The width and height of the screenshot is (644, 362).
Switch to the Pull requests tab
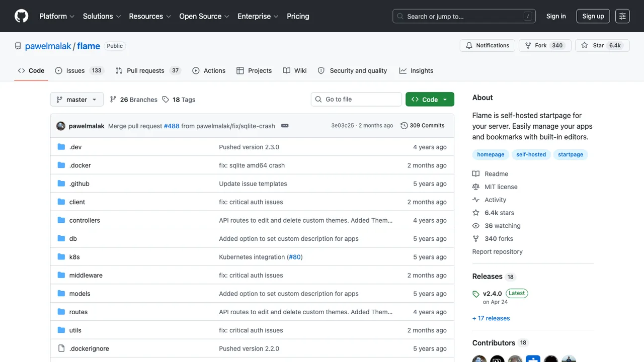[x=148, y=71]
